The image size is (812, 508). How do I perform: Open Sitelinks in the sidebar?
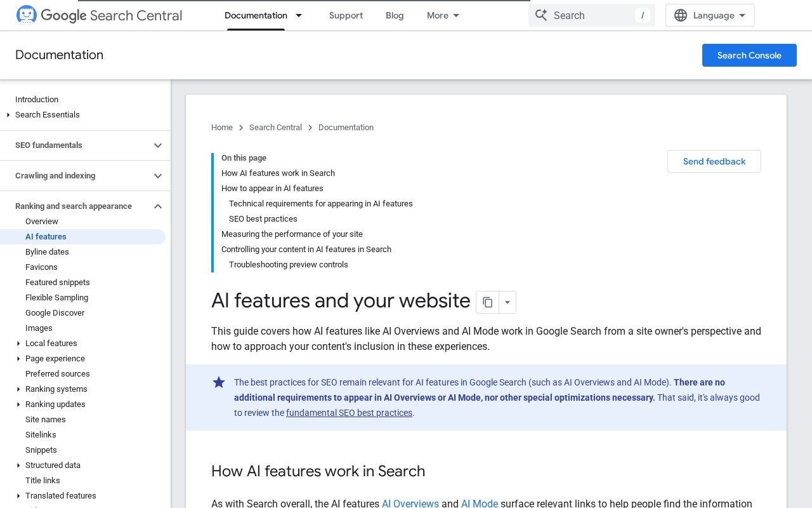(41, 435)
